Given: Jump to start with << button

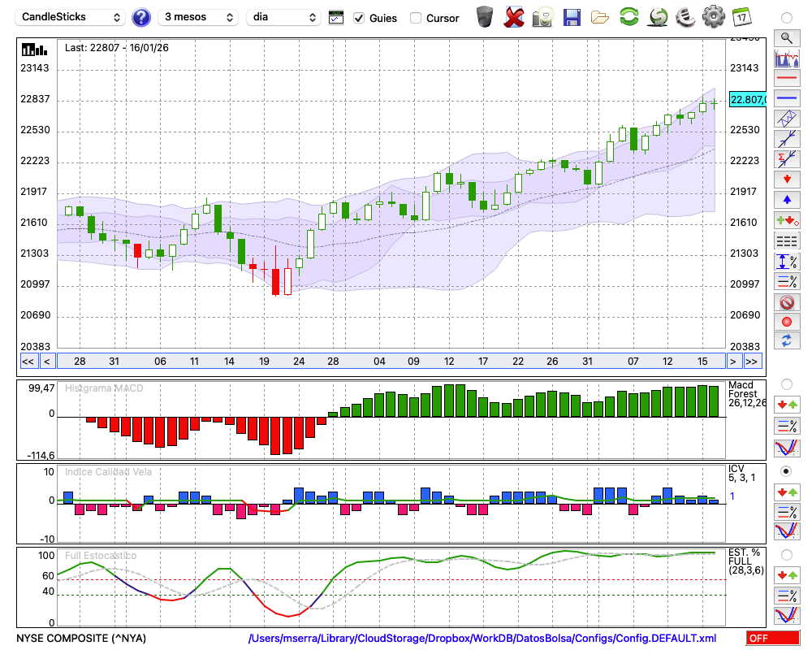Looking at the screenshot, I should coord(28,362).
